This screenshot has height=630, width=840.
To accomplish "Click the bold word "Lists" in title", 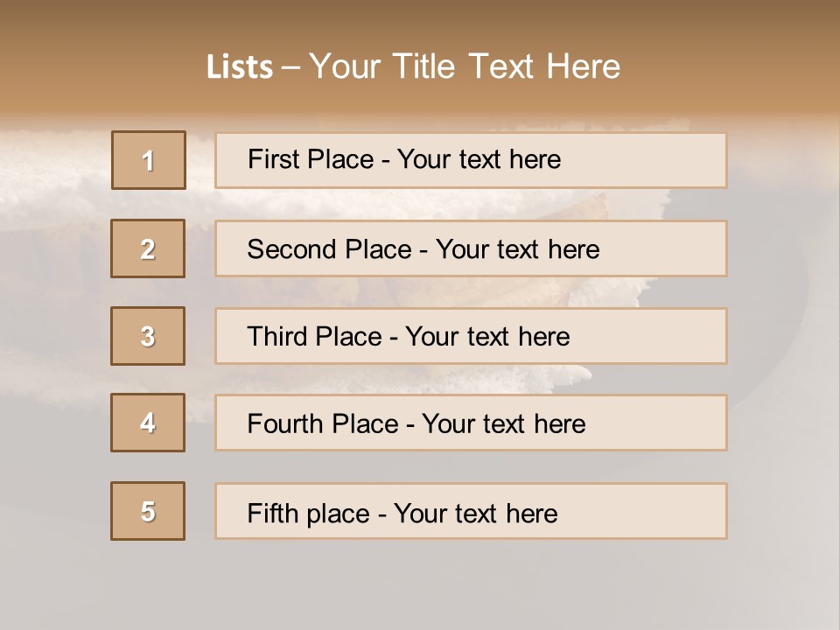I will coord(239,67).
